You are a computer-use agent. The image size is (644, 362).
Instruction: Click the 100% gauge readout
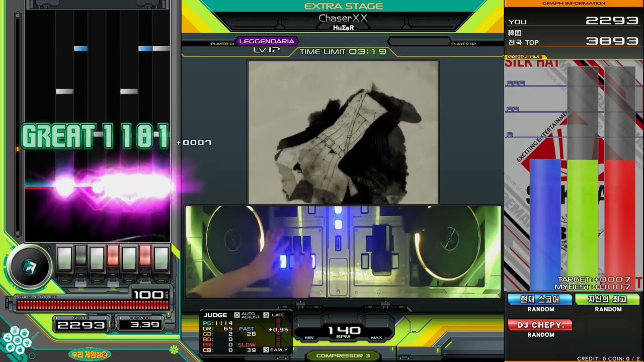point(149,295)
